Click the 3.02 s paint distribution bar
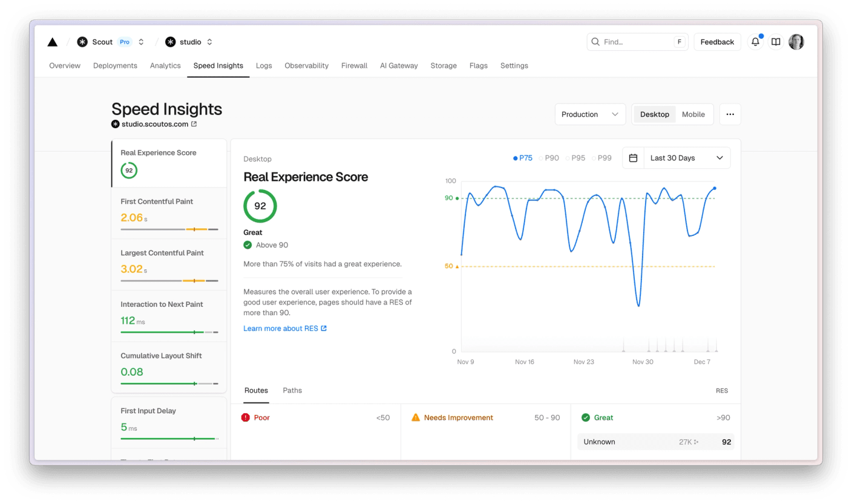This screenshot has width=852, height=504. (x=169, y=281)
